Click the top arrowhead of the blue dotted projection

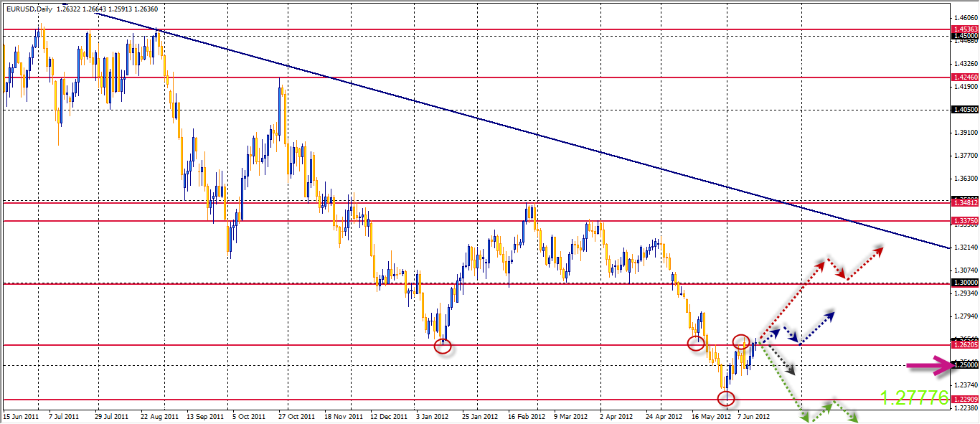[x=830, y=314]
